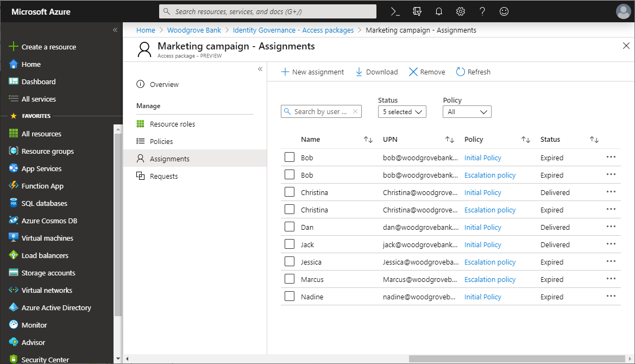Open the feedback smiley icon
The height and width of the screenshot is (364, 635).
pos(504,11)
